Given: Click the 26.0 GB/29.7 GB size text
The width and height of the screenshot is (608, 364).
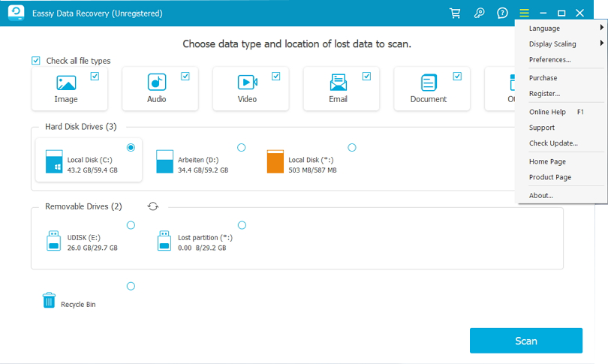Looking at the screenshot, I should tap(92, 248).
